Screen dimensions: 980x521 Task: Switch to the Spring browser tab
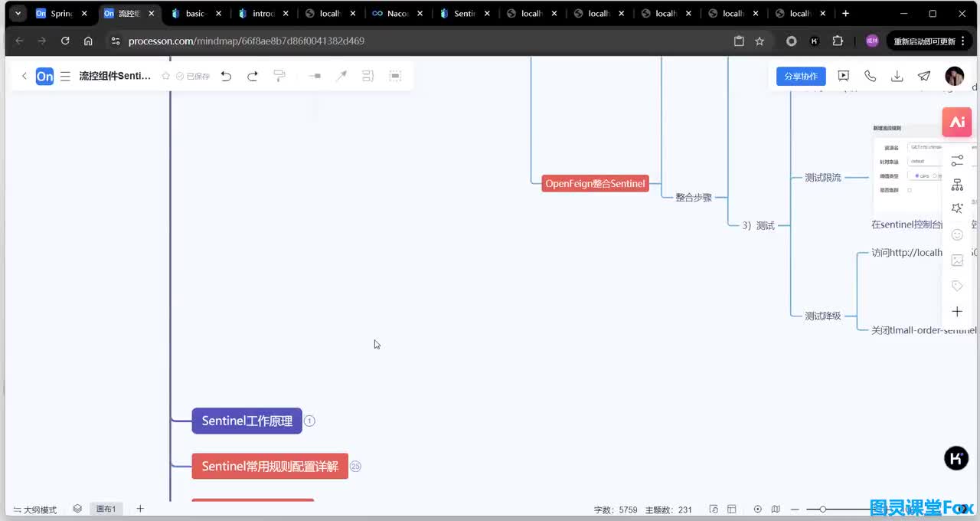pyautogui.click(x=61, y=14)
